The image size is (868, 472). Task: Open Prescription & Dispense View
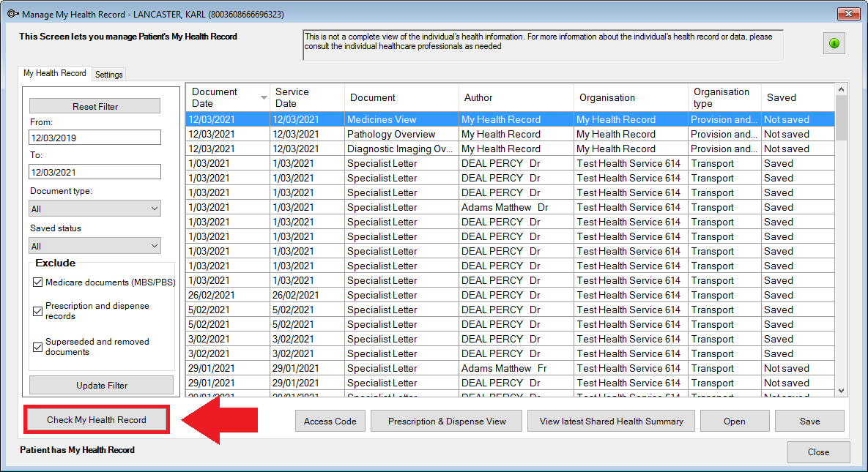tap(447, 421)
